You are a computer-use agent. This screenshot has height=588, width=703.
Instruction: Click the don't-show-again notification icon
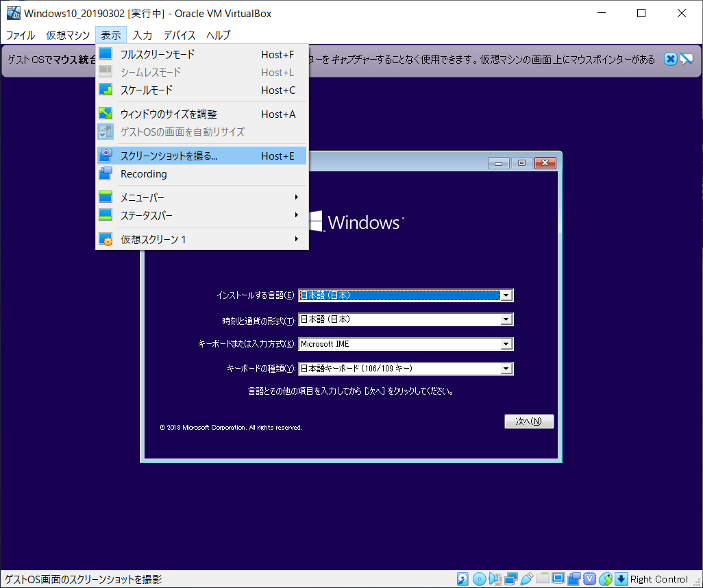(x=687, y=59)
